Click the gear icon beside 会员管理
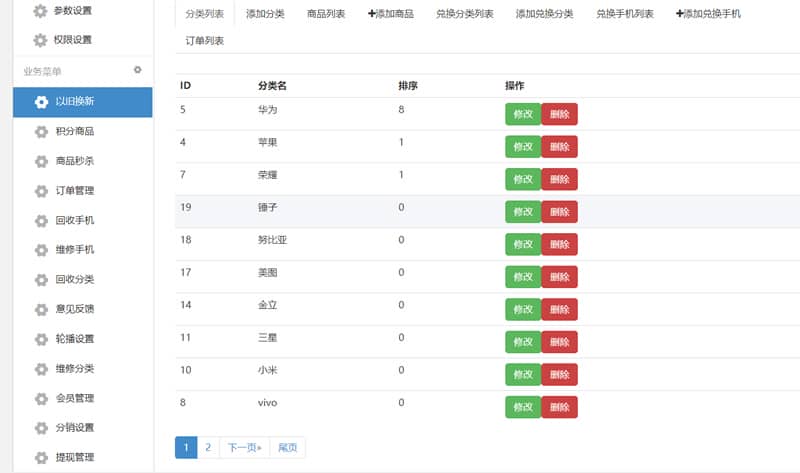The image size is (800, 473). 41,399
